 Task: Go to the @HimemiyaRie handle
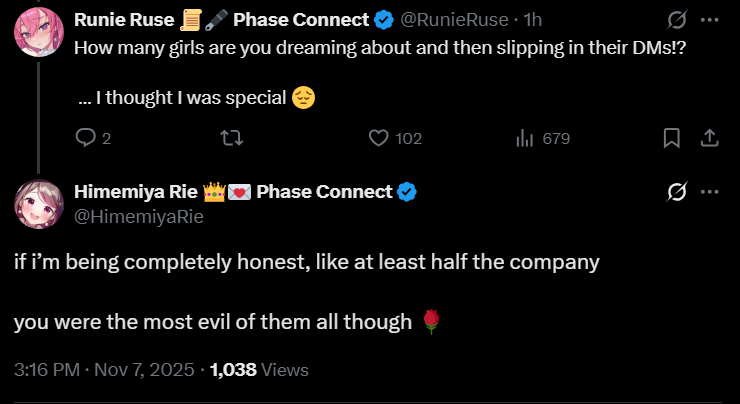click(138, 214)
